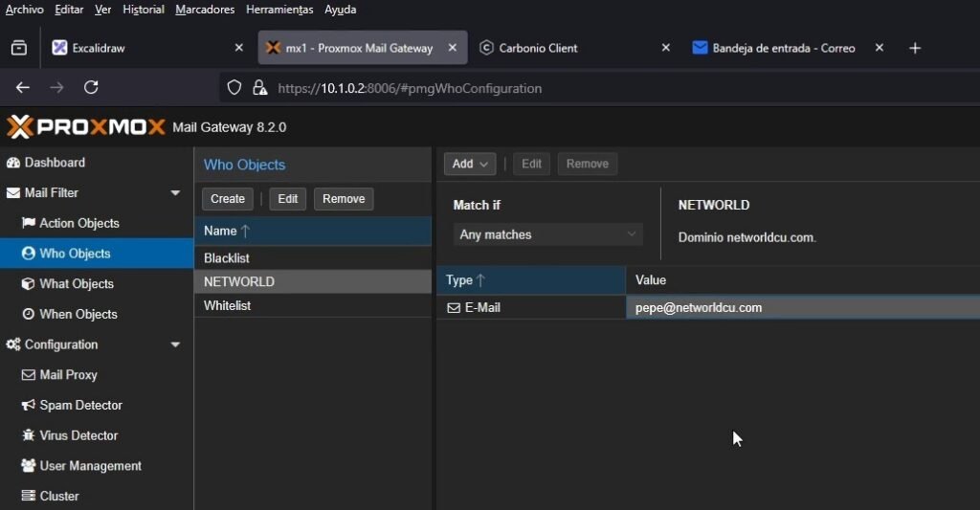Click the disabled Edit button beside Add
Screen dimensions: 980x510
coord(531,164)
